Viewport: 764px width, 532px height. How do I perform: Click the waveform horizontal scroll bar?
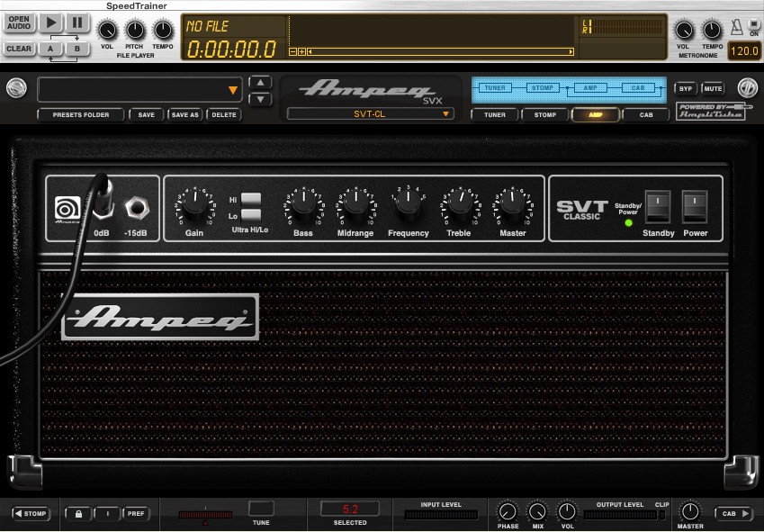[441, 51]
